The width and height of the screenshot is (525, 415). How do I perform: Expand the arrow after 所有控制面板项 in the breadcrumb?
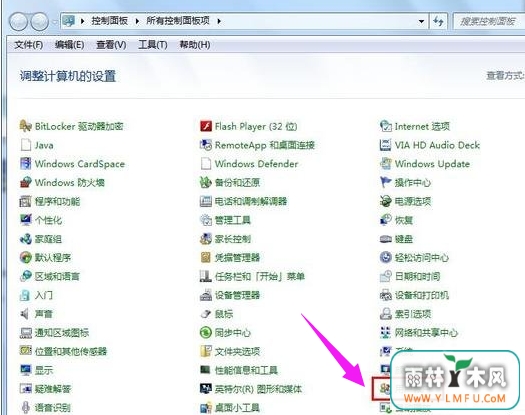219,21
